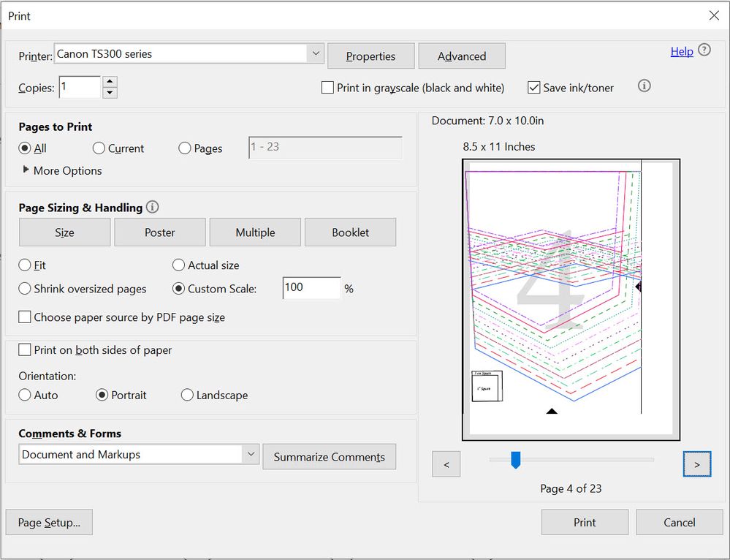Click the Page Sizing & Handling info icon
The image size is (730, 560).
coord(152,207)
